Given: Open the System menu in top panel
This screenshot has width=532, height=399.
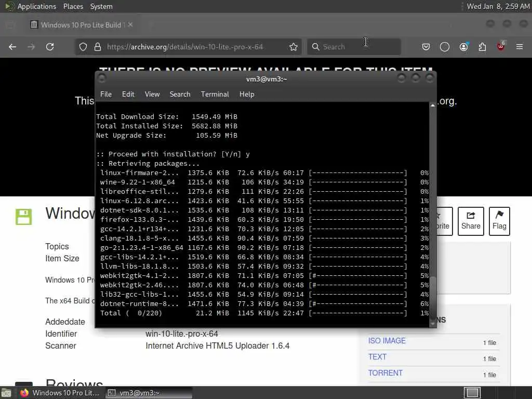Looking at the screenshot, I should pyautogui.click(x=101, y=6).
